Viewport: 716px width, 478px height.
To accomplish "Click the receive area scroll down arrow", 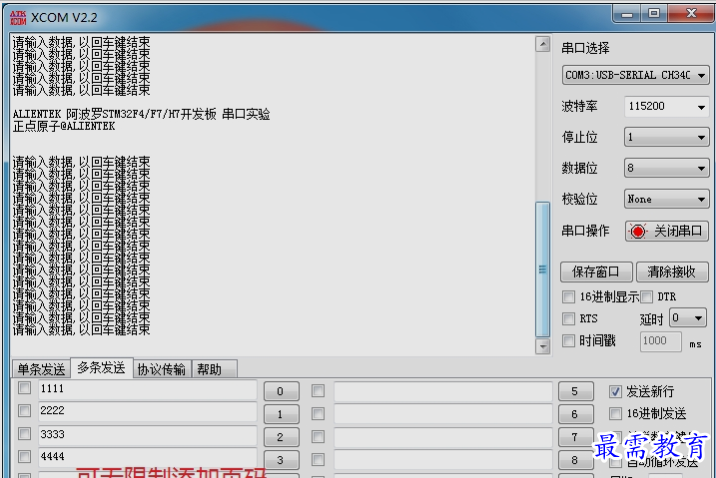I will [542, 347].
